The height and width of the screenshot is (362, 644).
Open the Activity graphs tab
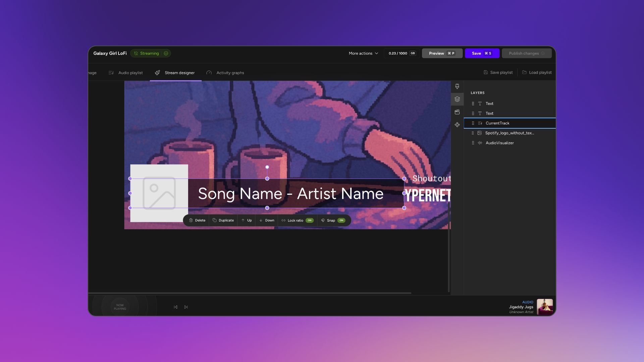click(225, 73)
